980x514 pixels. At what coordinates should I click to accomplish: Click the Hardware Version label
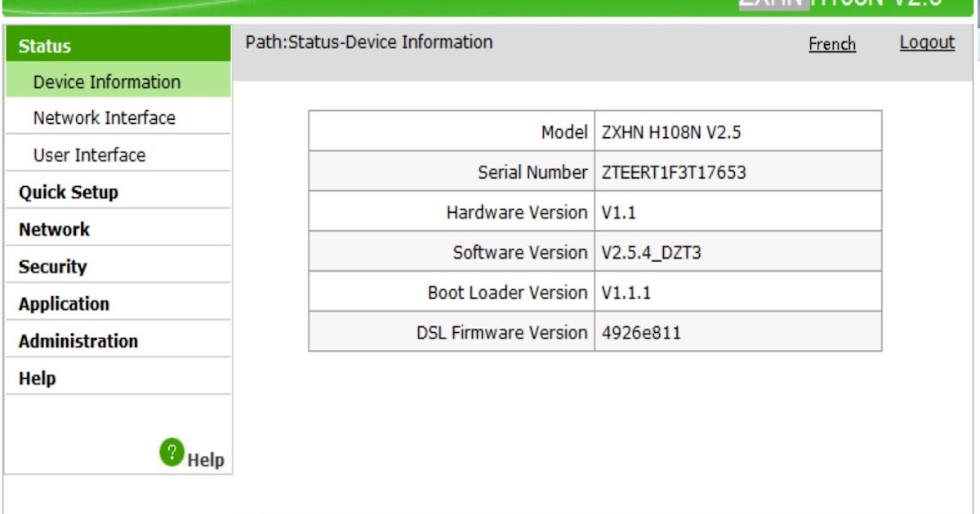(x=517, y=213)
